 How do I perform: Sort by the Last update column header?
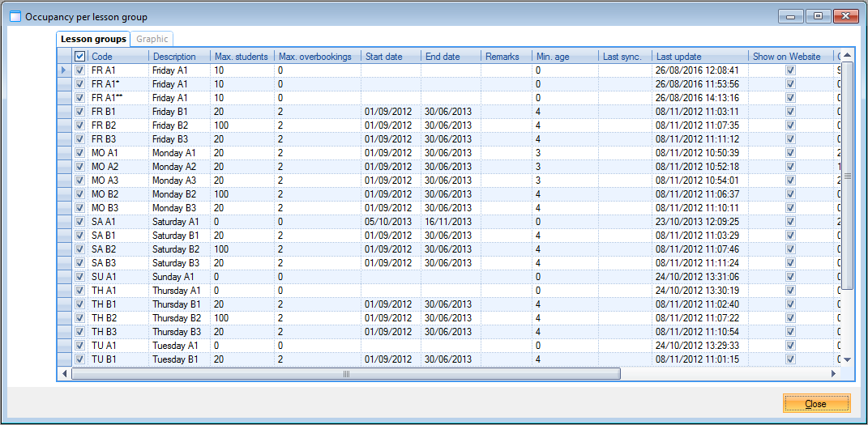tap(700, 57)
